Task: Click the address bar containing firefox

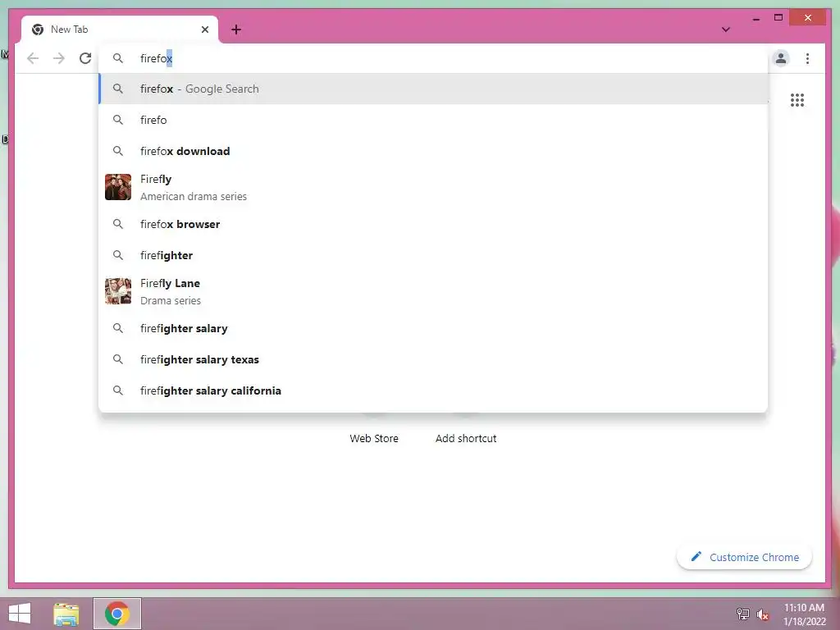Action: pos(433,58)
